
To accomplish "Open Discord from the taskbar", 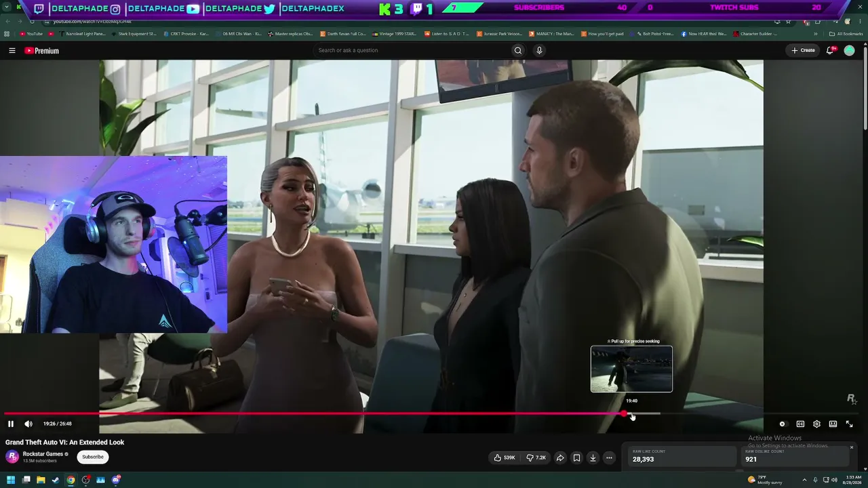I will (116, 480).
